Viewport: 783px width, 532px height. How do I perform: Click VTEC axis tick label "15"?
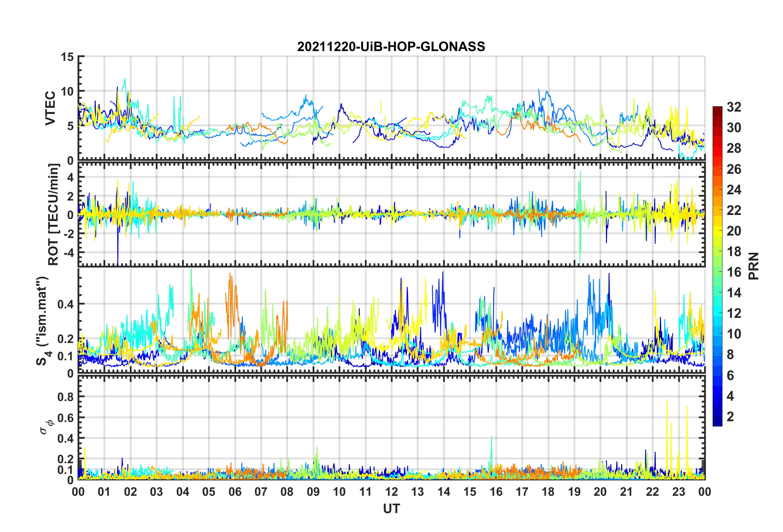coord(67,57)
